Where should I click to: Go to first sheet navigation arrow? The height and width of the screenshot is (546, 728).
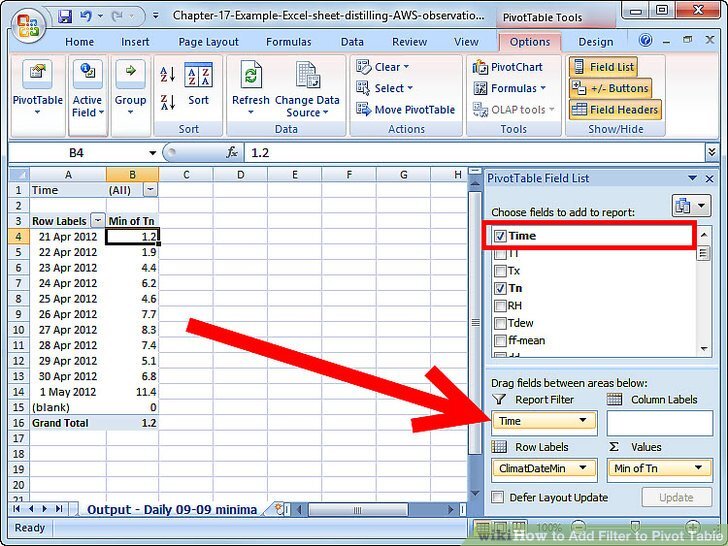(17, 509)
